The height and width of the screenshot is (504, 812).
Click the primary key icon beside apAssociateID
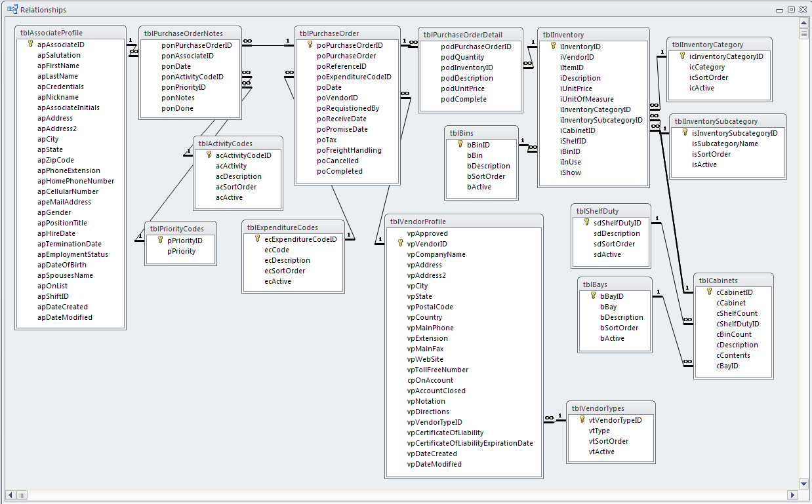[31, 45]
